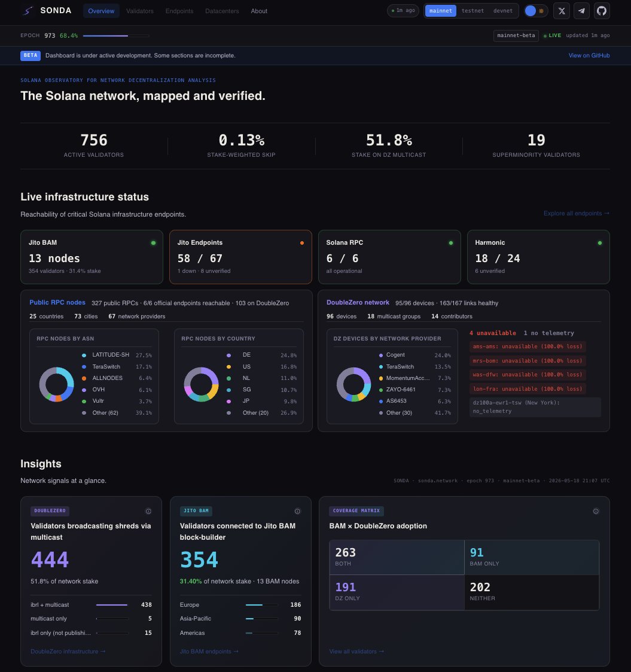631x672 pixels.
Task: Open Explore all endpoints link
Action: 577,213
